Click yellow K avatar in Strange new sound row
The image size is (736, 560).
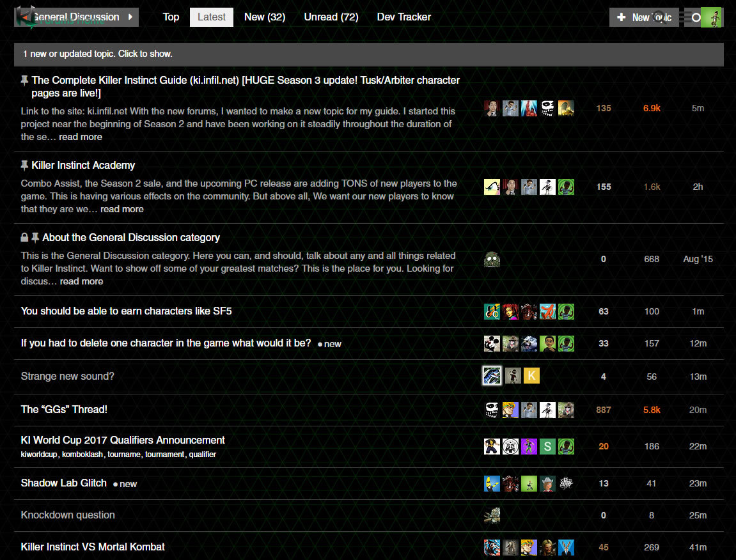[531, 375]
